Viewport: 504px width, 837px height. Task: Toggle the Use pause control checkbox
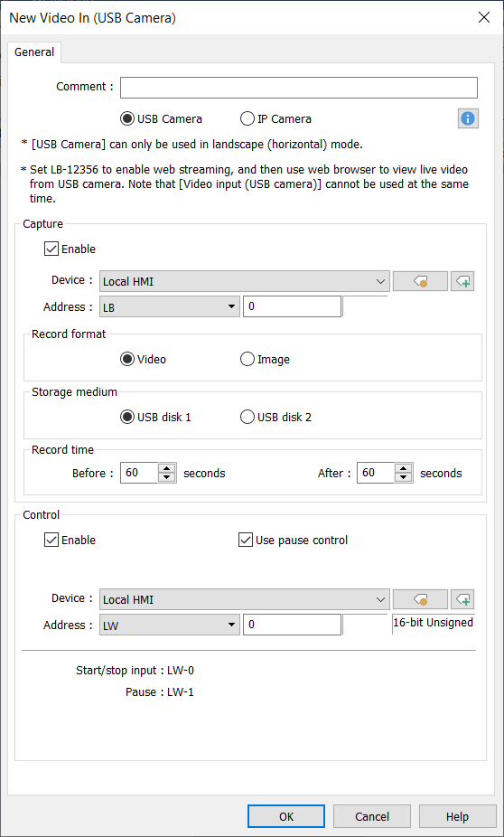[x=246, y=541]
